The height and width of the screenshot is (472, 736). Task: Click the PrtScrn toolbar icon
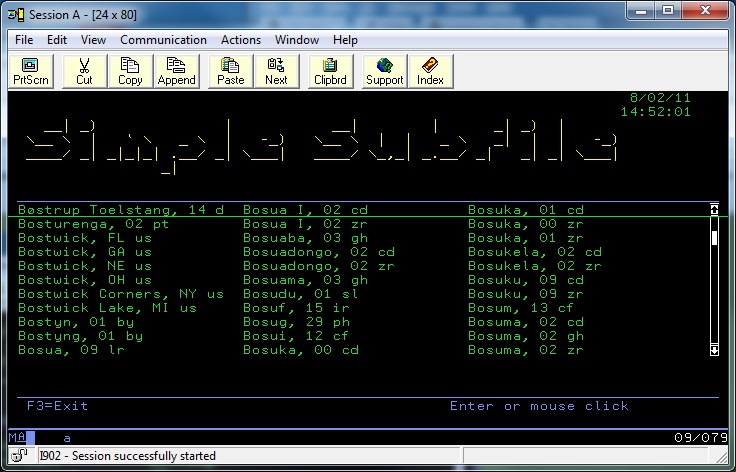point(31,71)
